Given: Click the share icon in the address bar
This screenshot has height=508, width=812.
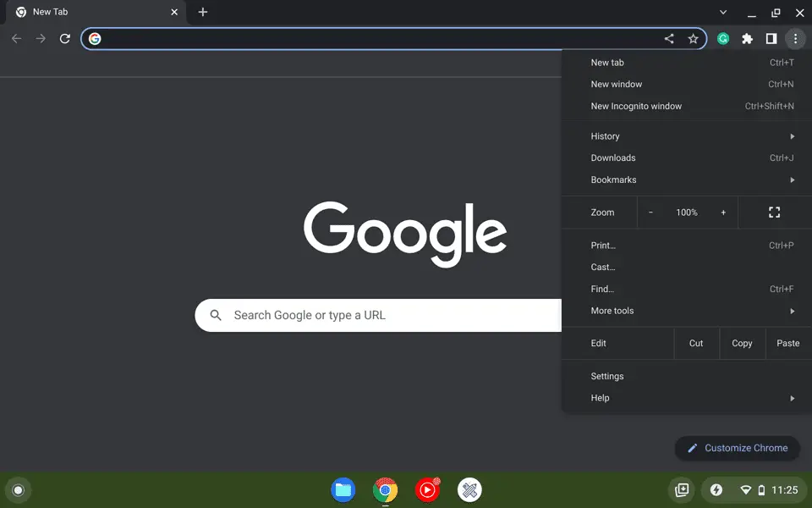Looking at the screenshot, I should (669, 38).
